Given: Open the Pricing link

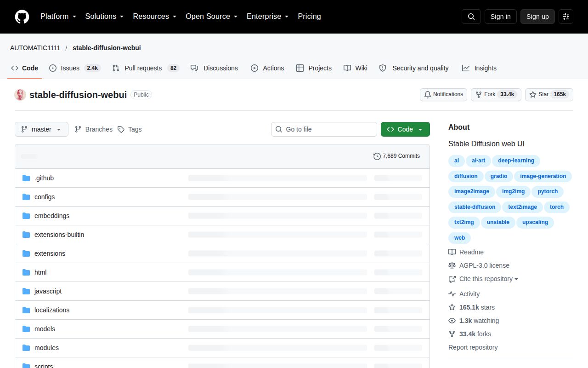Looking at the screenshot, I should (x=309, y=17).
